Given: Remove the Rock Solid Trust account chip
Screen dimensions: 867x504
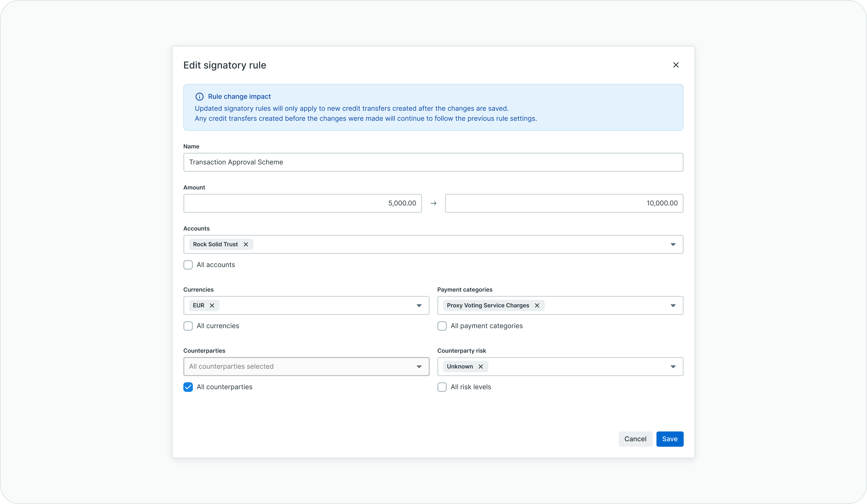Looking at the screenshot, I should coord(246,244).
